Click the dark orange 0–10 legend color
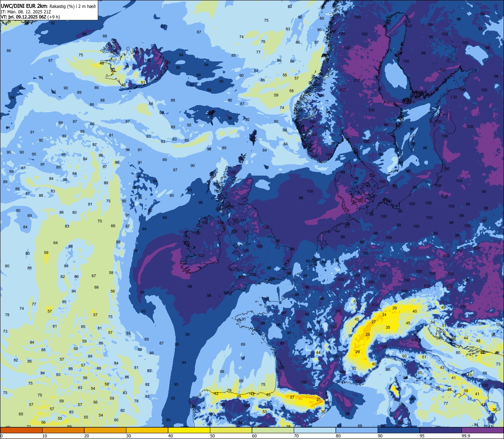The height and width of the screenshot is (439, 504). tap(21, 430)
